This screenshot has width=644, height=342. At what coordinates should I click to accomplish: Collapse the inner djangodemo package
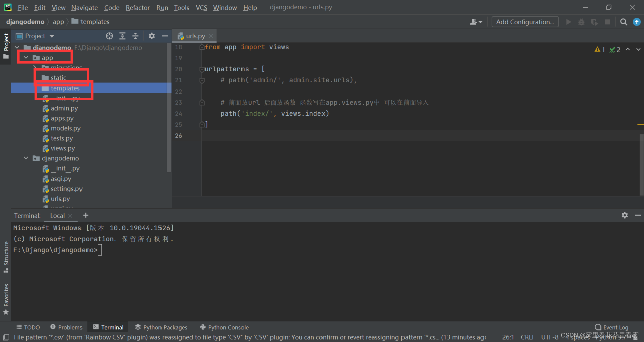[x=26, y=158]
